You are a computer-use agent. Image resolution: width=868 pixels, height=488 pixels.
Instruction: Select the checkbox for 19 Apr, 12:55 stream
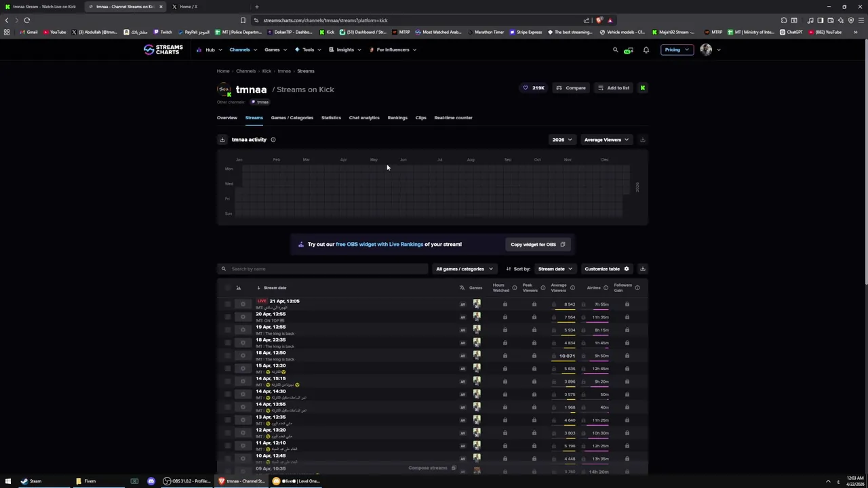[227, 330]
